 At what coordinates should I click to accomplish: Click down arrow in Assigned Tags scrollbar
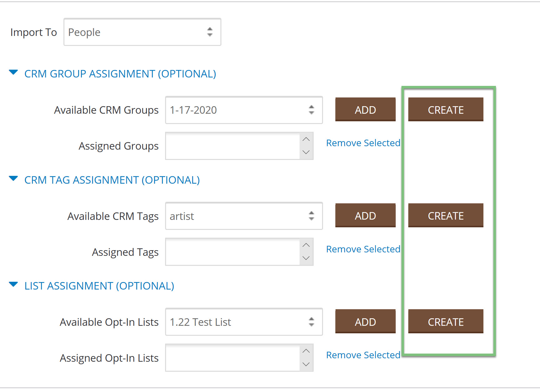(x=306, y=258)
